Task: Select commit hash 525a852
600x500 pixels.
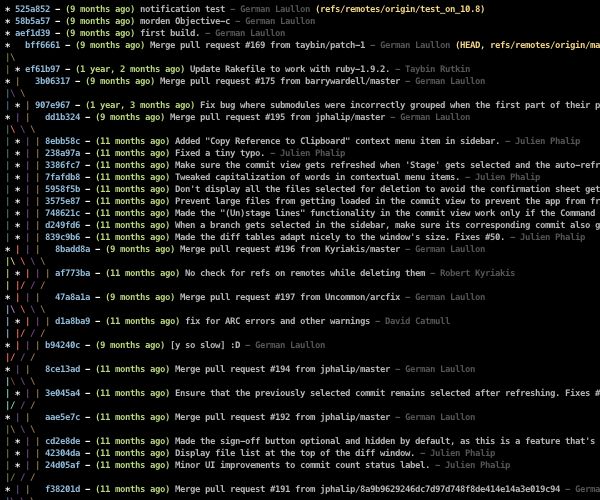Action: click(x=33, y=9)
